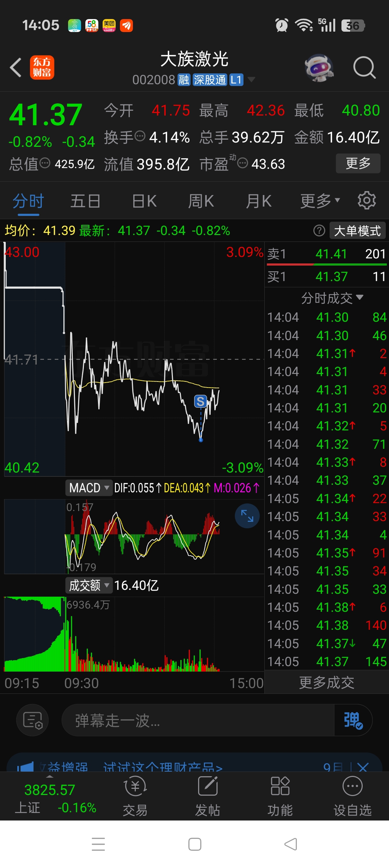Image resolution: width=389 pixels, height=868 pixels.
Task: Switch to the 日K tab
Action: coord(144,200)
